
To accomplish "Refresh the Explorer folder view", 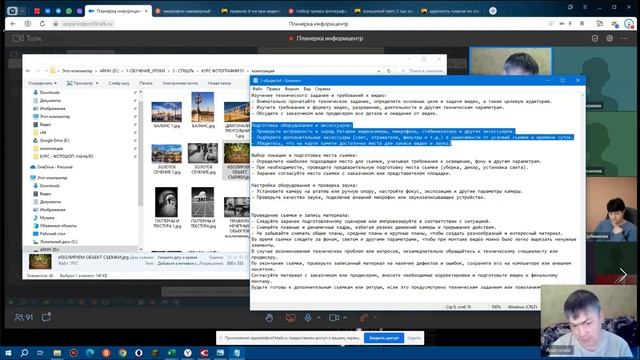I will click(389, 71).
